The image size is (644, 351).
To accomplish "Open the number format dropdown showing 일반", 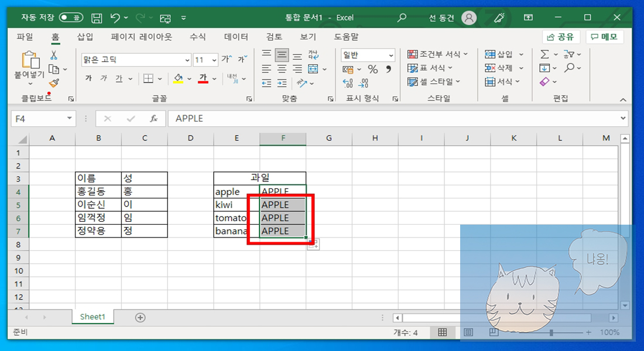I will click(x=391, y=55).
